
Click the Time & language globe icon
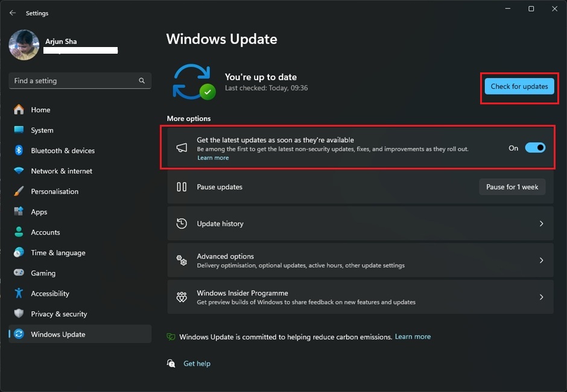coord(19,252)
